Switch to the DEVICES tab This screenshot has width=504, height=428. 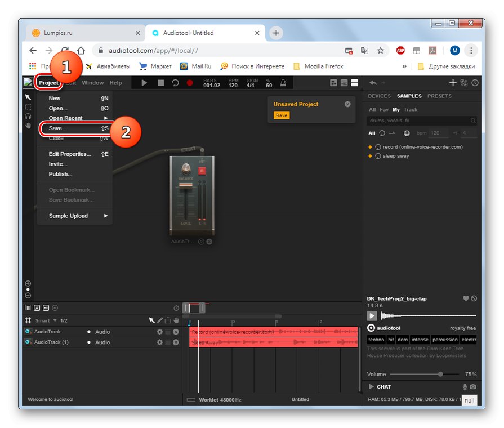tap(380, 96)
